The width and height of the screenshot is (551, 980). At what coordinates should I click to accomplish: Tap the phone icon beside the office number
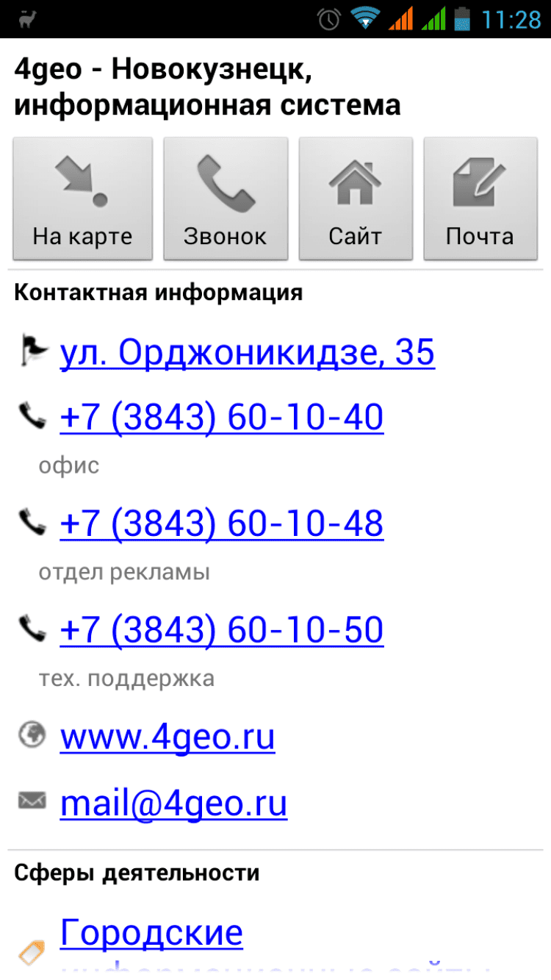point(32,418)
